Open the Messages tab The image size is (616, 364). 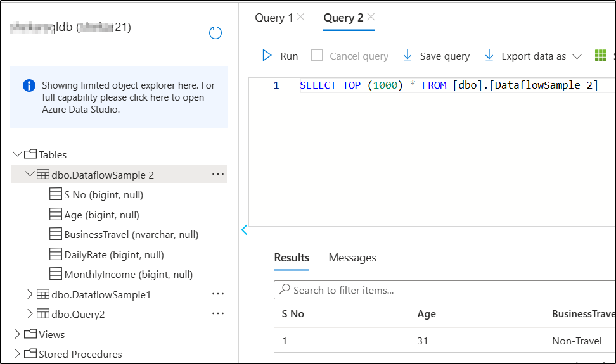(x=352, y=258)
